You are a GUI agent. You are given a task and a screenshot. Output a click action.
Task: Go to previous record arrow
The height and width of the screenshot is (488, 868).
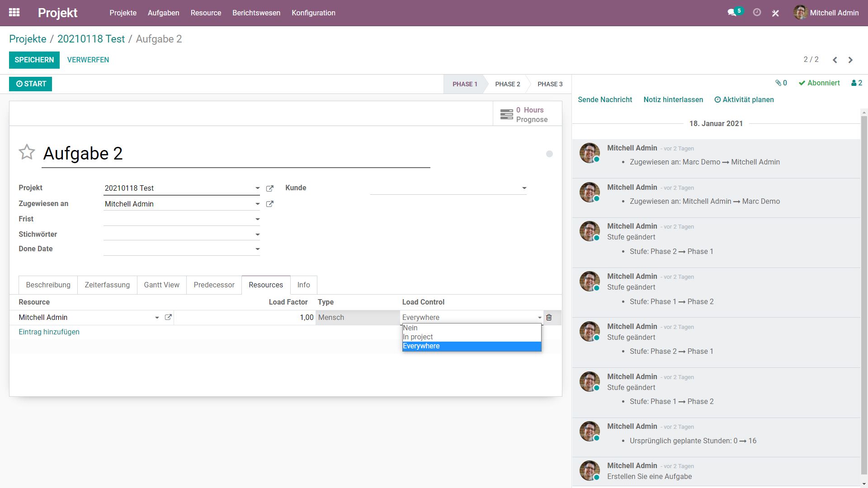pos(835,60)
